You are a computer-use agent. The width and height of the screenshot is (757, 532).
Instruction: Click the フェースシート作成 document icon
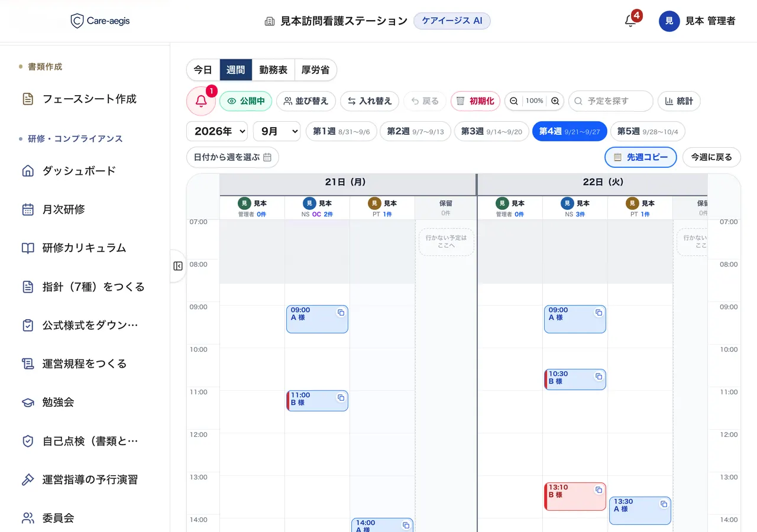click(x=28, y=99)
